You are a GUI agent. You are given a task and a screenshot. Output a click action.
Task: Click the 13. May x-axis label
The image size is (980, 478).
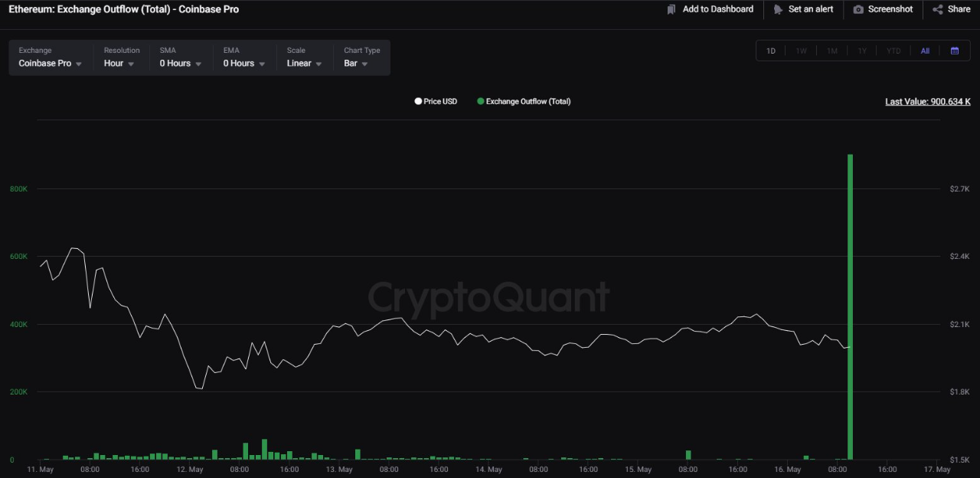click(x=339, y=469)
